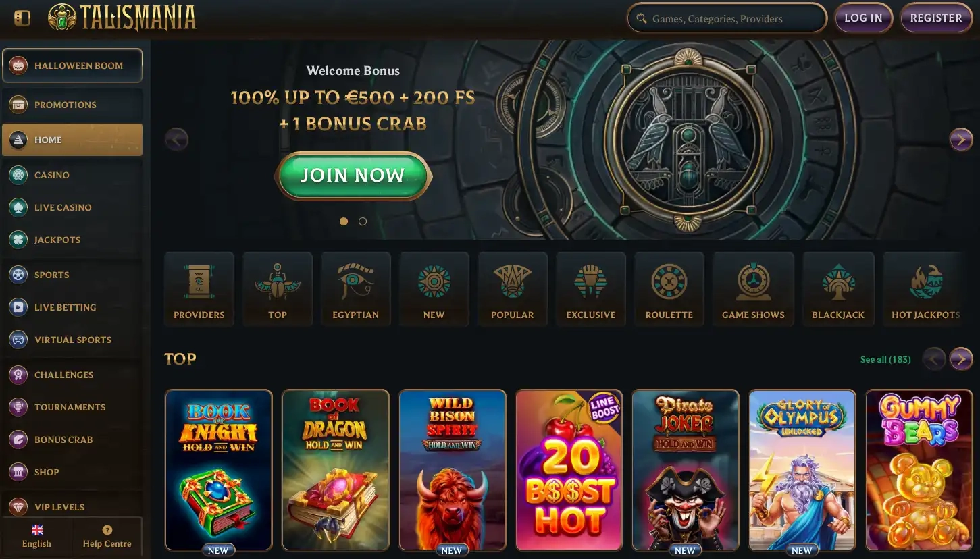
Task: Select the Egyptian eye category icon
Action: (x=356, y=289)
